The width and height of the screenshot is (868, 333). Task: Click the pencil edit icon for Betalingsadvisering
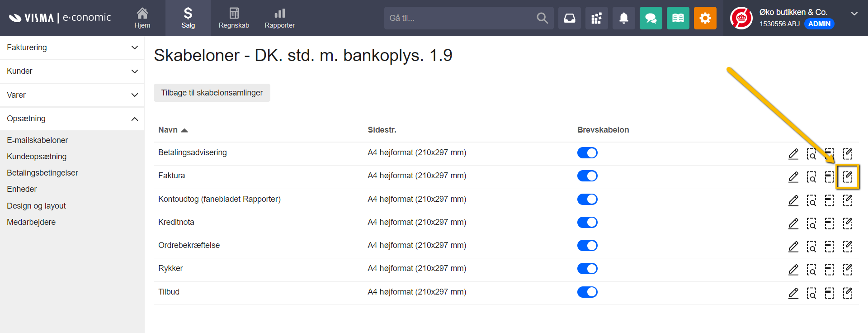point(793,154)
